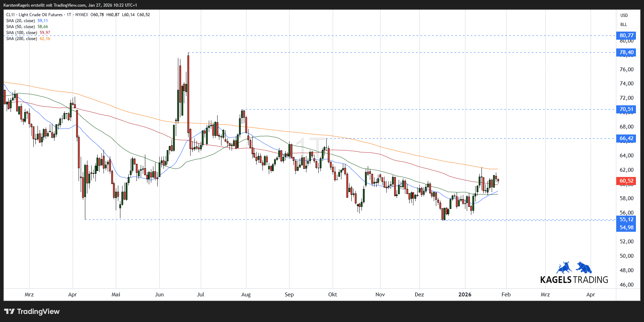Screen dimensions: 644x322
Task: Open the BLL unit selector
Action: [624, 25]
